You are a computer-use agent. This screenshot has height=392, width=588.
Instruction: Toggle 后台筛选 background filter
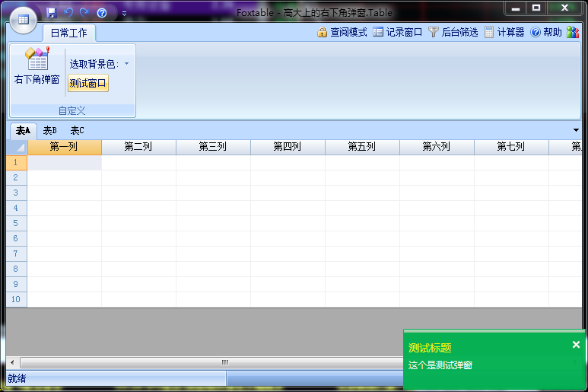pos(453,32)
